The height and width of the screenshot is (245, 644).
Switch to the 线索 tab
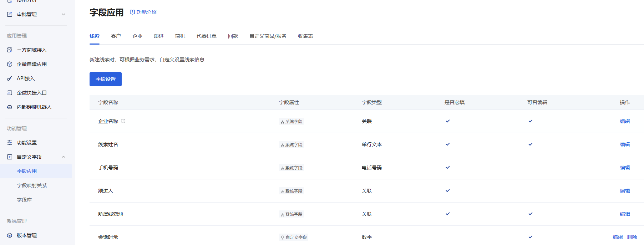click(x=95, y=36)
